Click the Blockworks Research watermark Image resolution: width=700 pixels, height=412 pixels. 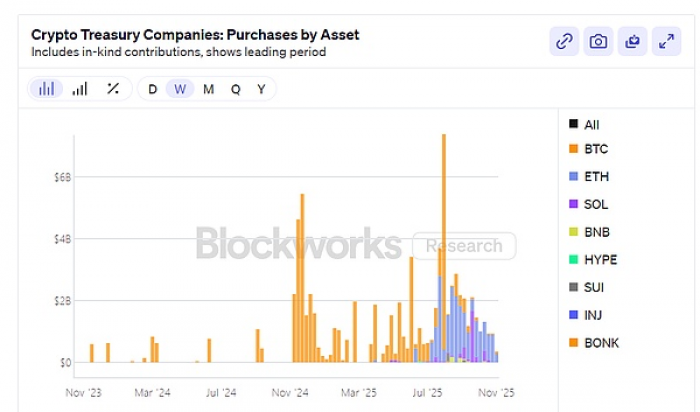(355, 245)
